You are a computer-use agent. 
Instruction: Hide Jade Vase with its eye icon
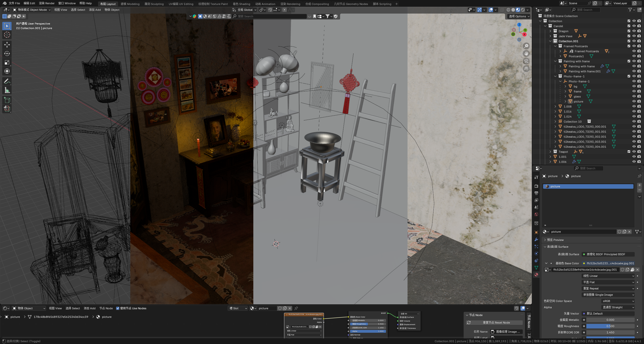coord(634,36)
